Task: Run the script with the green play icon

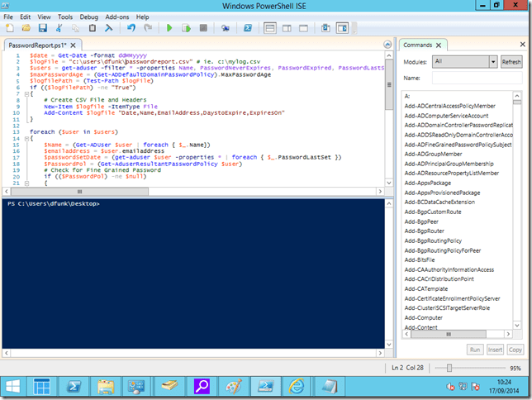Action: (x=169, y=28)
